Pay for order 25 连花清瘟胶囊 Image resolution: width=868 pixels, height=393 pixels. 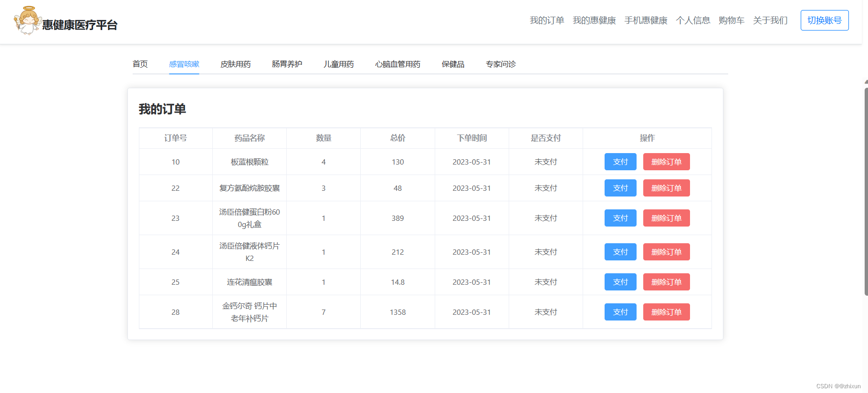click(620, 282)
